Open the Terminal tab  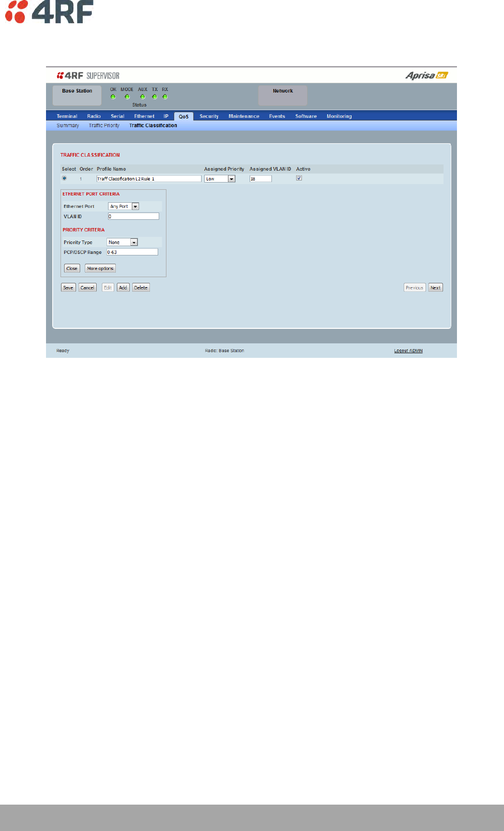[67, 116]
